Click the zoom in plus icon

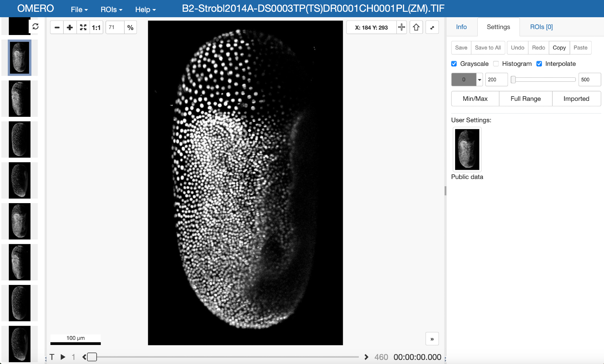point(70,27)
